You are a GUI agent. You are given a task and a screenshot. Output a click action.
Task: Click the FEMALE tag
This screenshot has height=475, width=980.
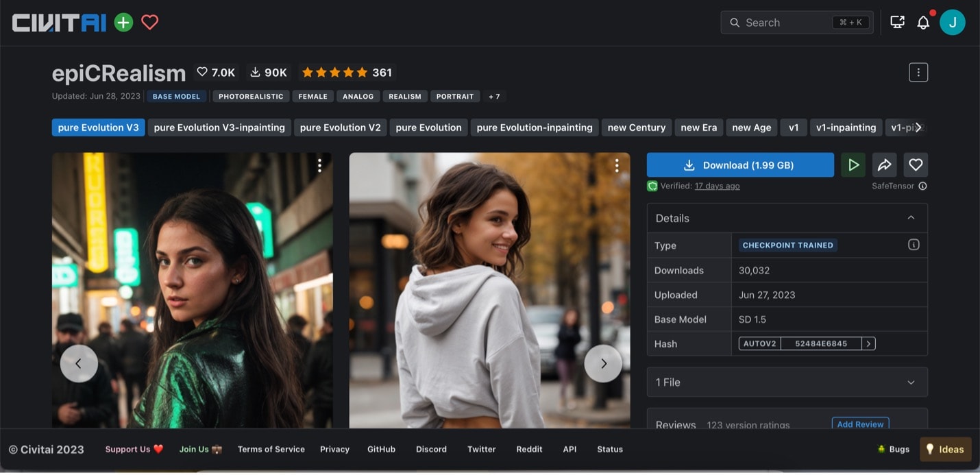[313, 97]
